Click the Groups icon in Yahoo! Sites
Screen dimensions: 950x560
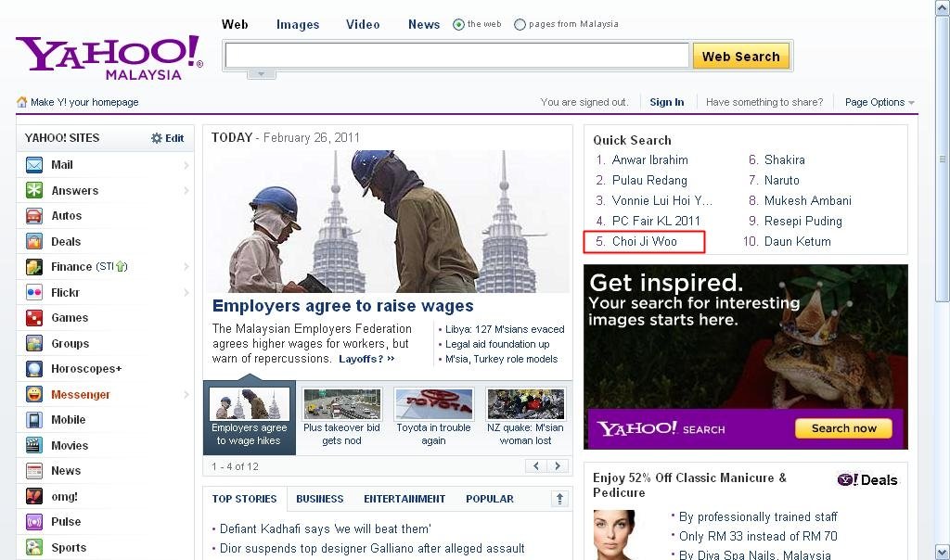tap(34, 343)
